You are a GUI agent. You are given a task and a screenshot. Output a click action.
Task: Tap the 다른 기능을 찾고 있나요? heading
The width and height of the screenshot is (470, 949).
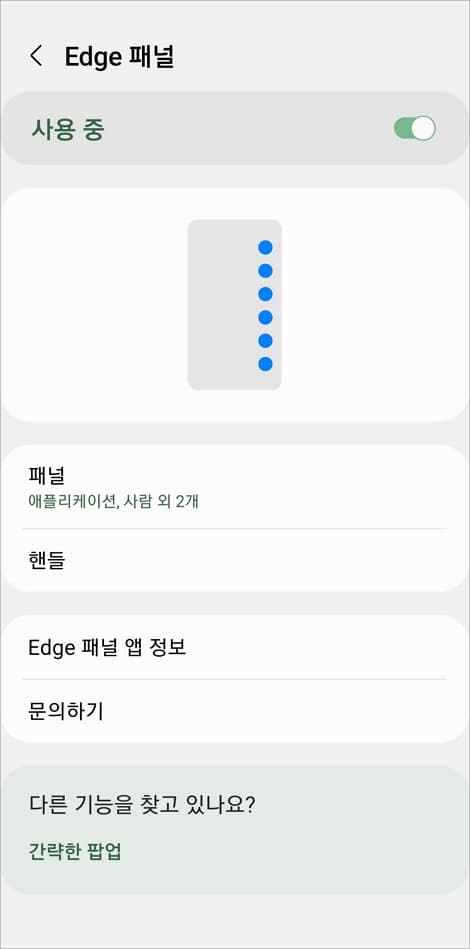tap(142, 805)
